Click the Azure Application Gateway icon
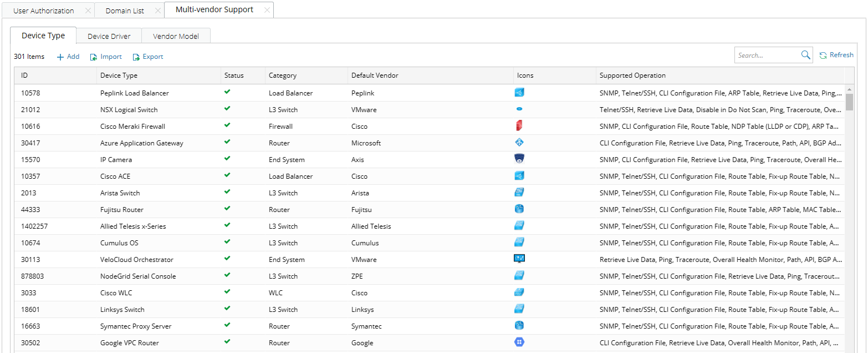This screenshot has height=353, width=868. [x=519, y=142]
